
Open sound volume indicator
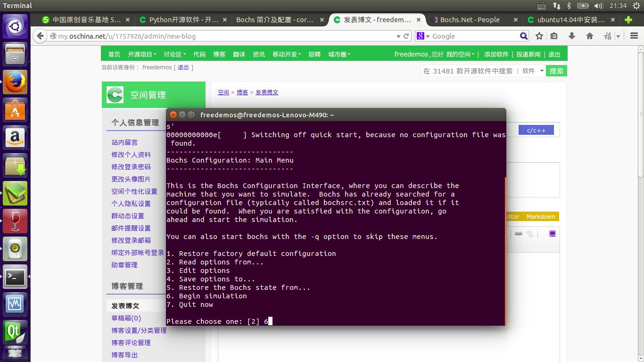click(599, 6)
